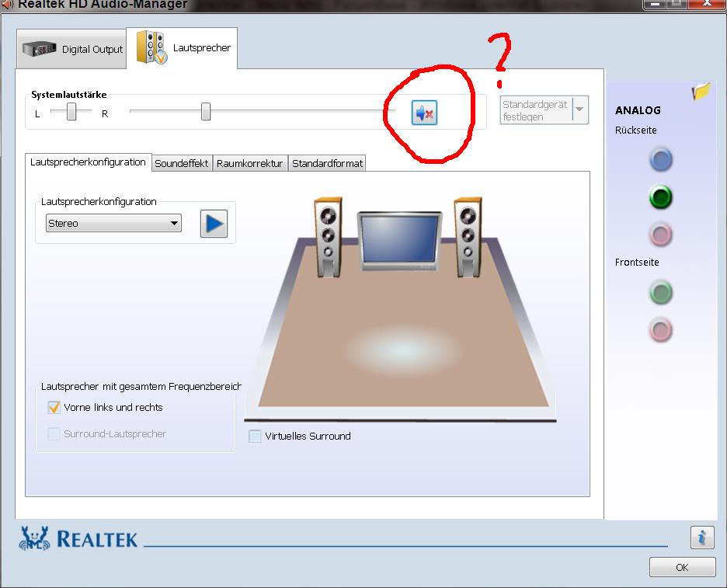The image size is (727, 588).
Task: Click the mute speaker icon button
Action: coord(424,113)
